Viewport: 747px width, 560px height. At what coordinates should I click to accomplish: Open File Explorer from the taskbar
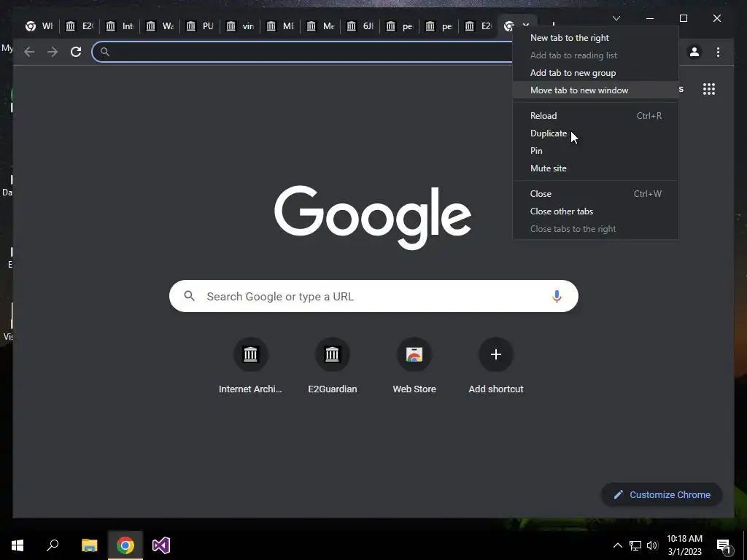point(89,545)
